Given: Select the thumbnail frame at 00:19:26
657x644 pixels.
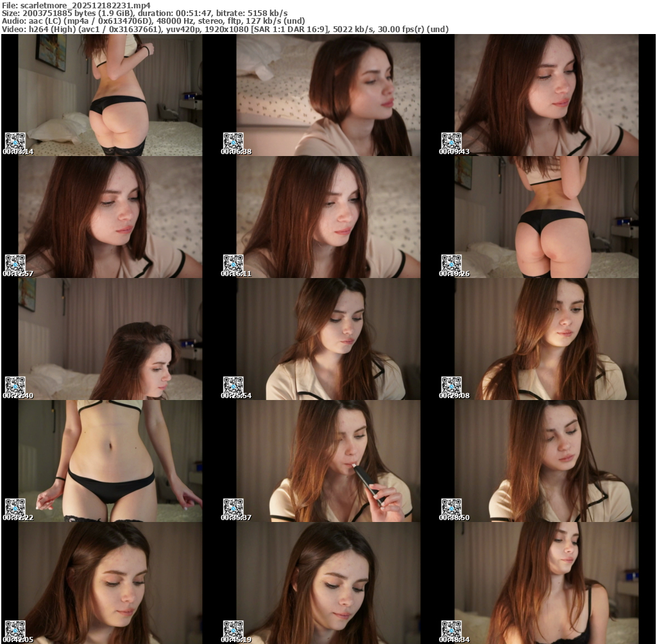Looking at the screenshot, I should pos(538,217).
